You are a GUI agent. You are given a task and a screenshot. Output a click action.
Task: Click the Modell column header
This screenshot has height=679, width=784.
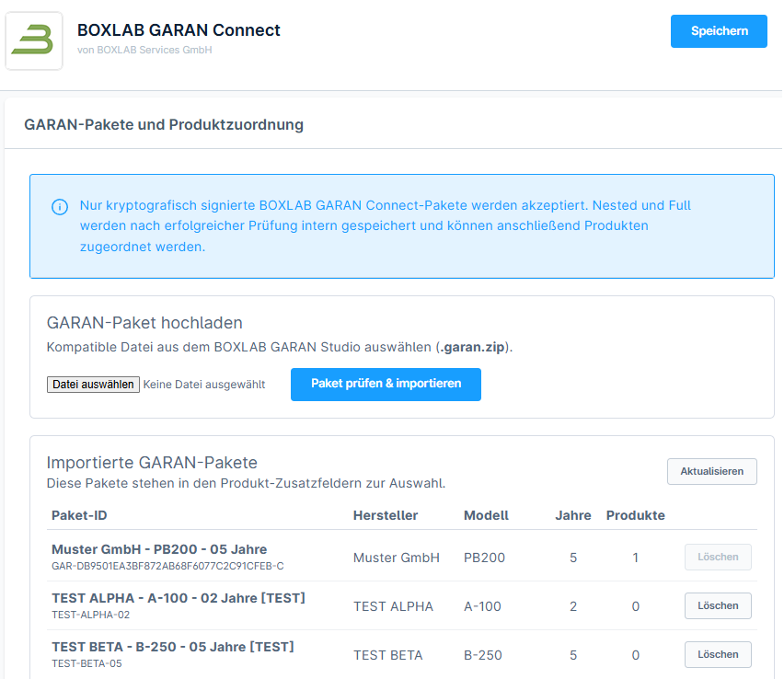point(486,515)
